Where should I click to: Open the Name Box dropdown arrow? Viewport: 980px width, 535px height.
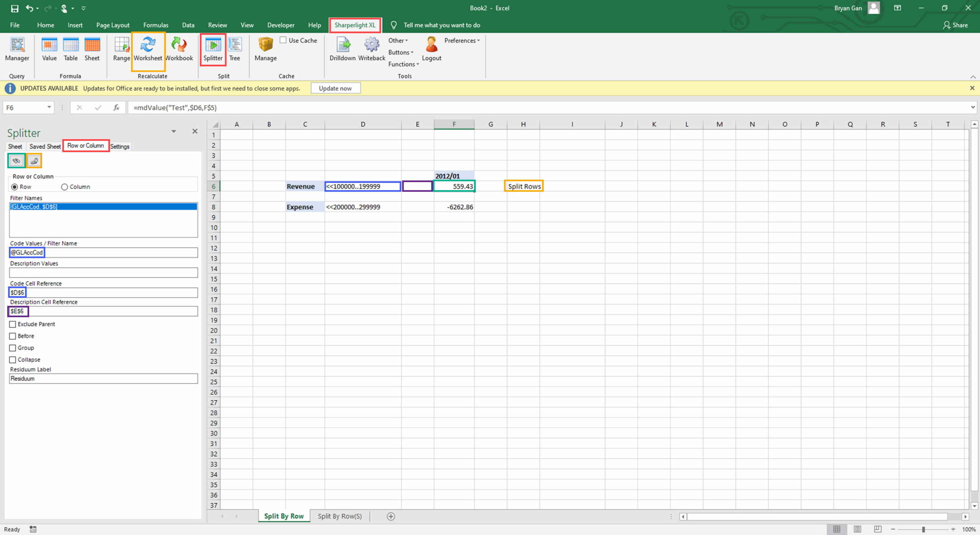(49, 108)
